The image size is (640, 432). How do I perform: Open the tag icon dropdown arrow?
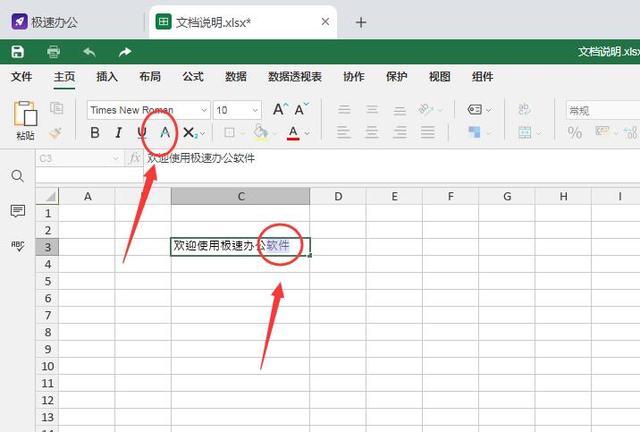488,110
